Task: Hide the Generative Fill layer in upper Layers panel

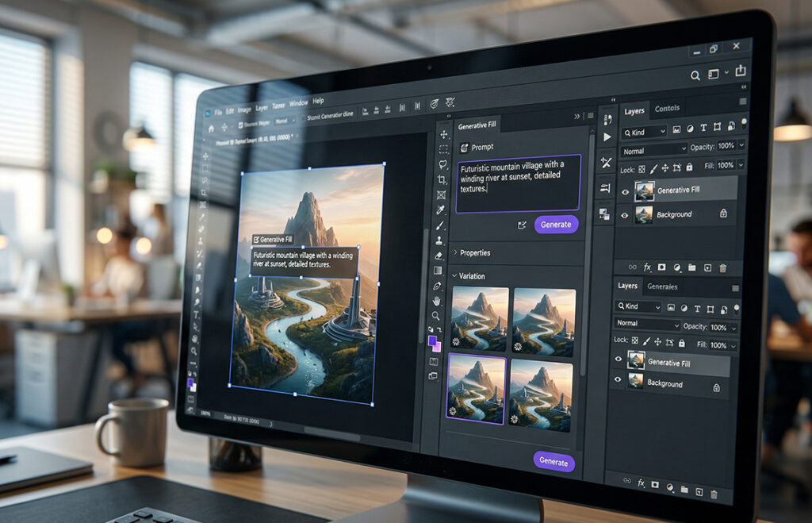Action: pos(625,191)
